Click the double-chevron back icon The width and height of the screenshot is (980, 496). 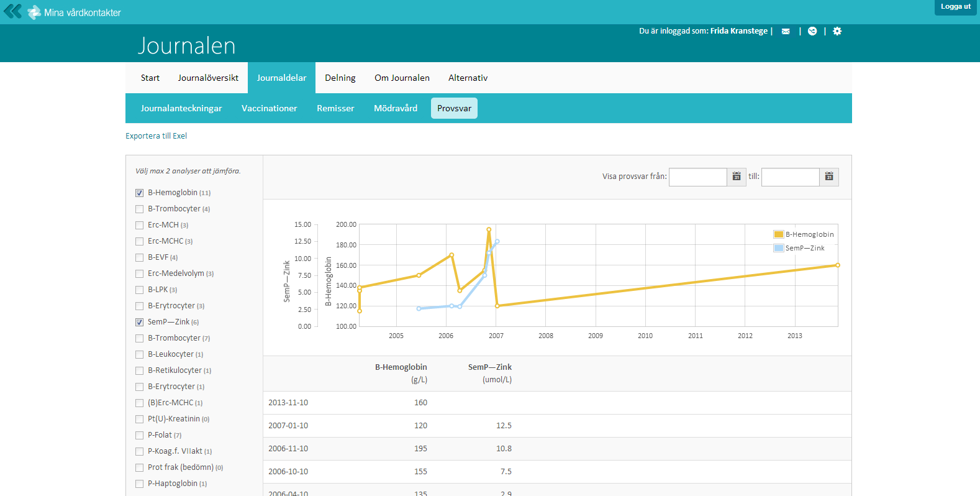pos(12,11)
